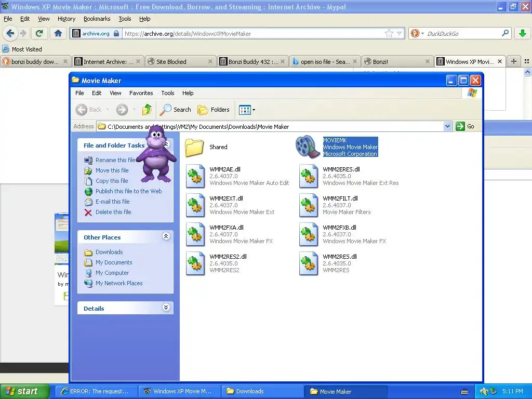The height and width of the screenshot is (399, 532).
Task: Click the browser URL field
Action: click(253, 33)
